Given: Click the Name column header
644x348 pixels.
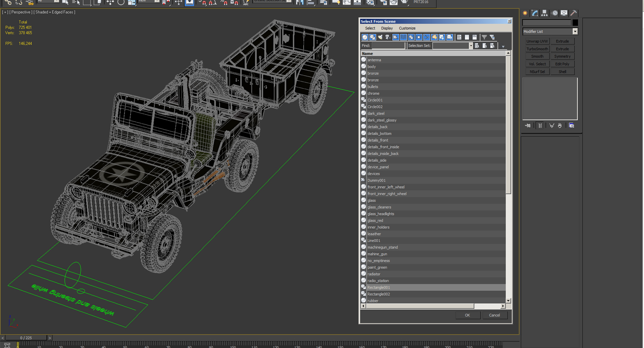Looking at the screenshot, I should [433, 54].
